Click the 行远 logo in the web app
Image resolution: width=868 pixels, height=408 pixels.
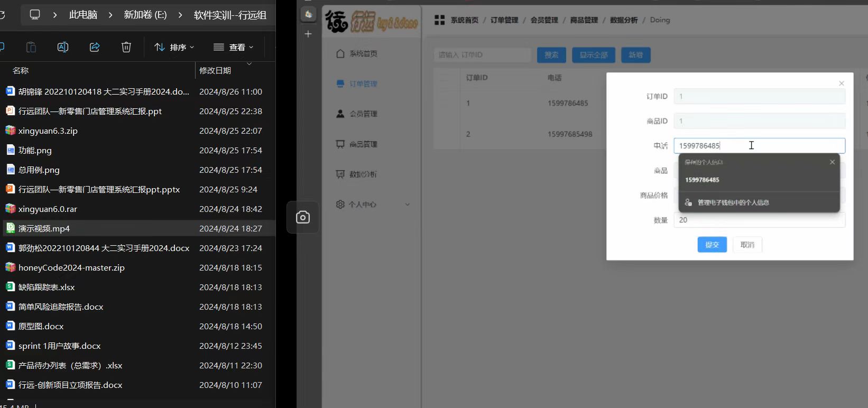tap(371, 22)
